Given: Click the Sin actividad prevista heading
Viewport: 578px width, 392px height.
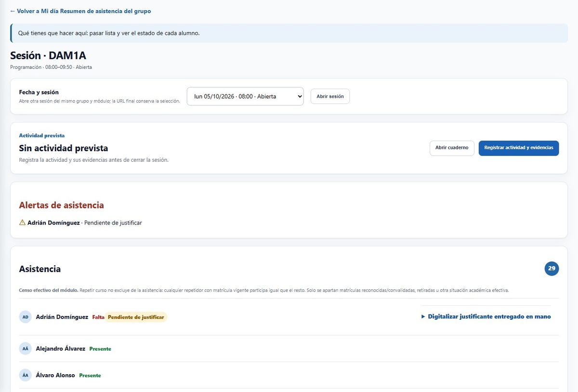Looking at the screenshot, I should tap(64, 148).
